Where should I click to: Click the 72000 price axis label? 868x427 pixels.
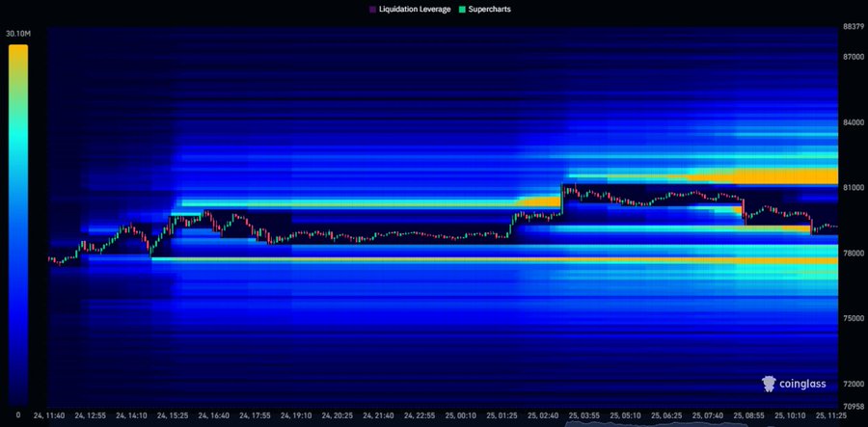click(x=853, y=384)
